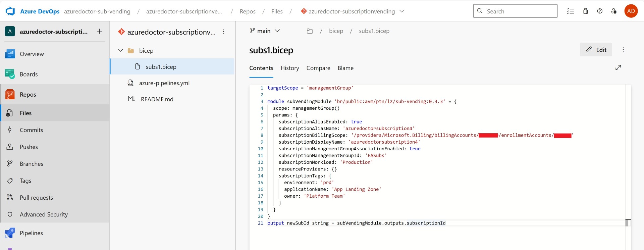
Task: Open Branches under Repos
Action: pos(55,164)
